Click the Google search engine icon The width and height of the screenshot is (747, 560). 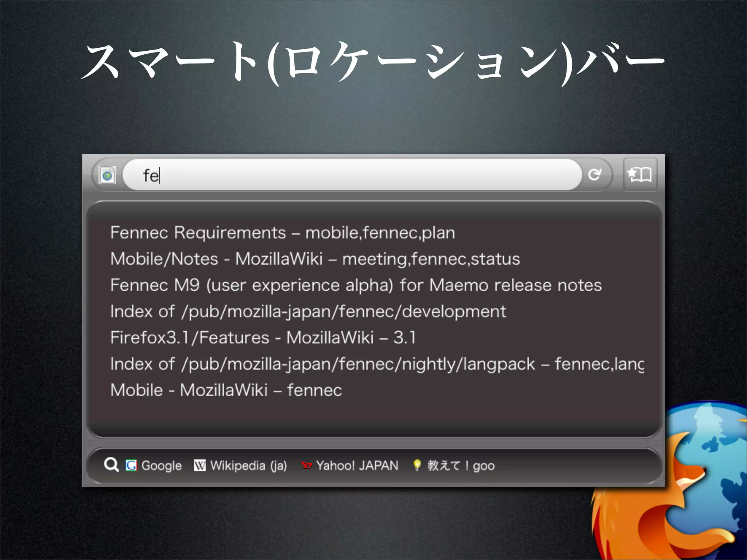[131, 466]
